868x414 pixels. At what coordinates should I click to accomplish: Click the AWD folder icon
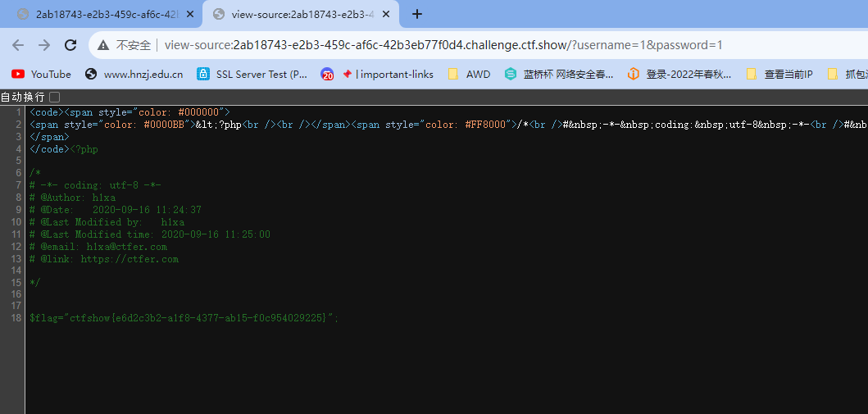click(x=453, y=74)
